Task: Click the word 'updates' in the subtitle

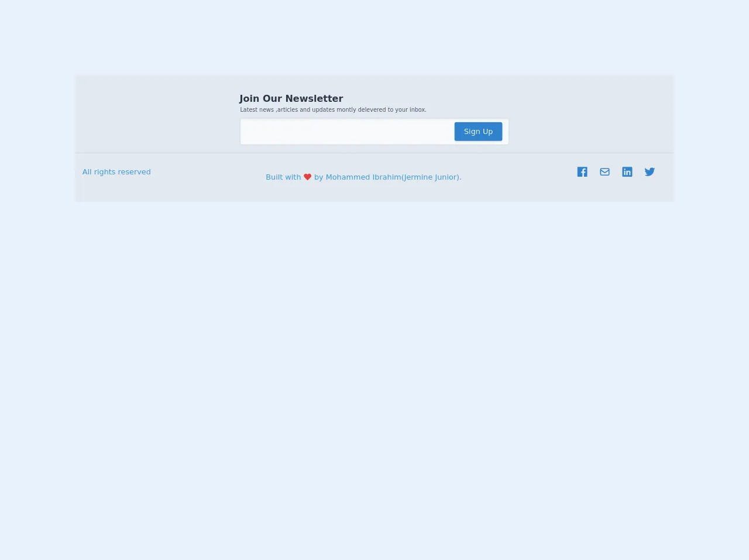Action: coord(323,109)
